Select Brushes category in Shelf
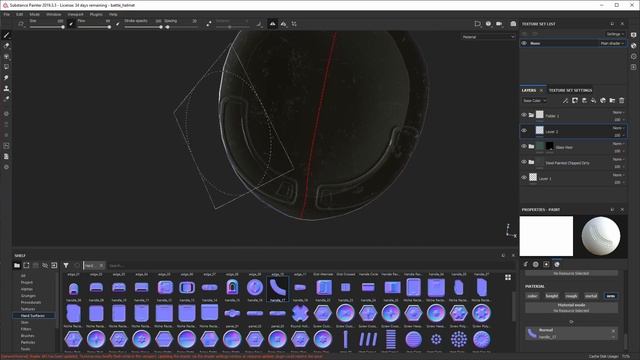This screenshot has width=640, height=360. (x=27, y=336)
